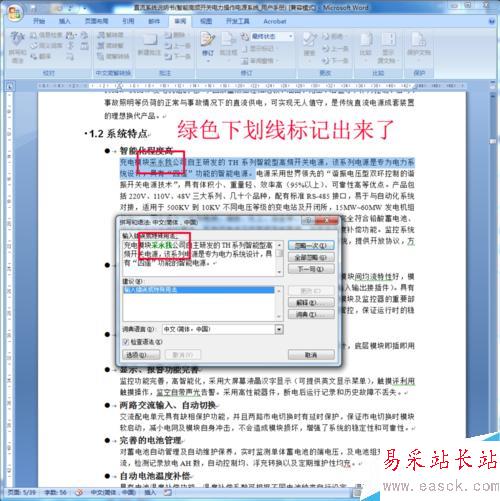Click the Track Changes (修订) pencil icon
Screen dimensions: 500x501
point(208,40)
